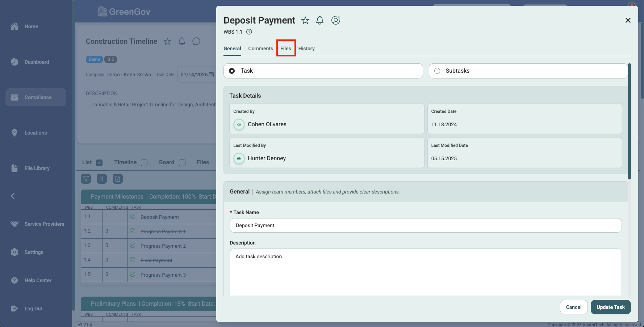This screenshot has height=327, width=644.
Task: Toggle the Timeline view checkbox
Action: (144, 163)
